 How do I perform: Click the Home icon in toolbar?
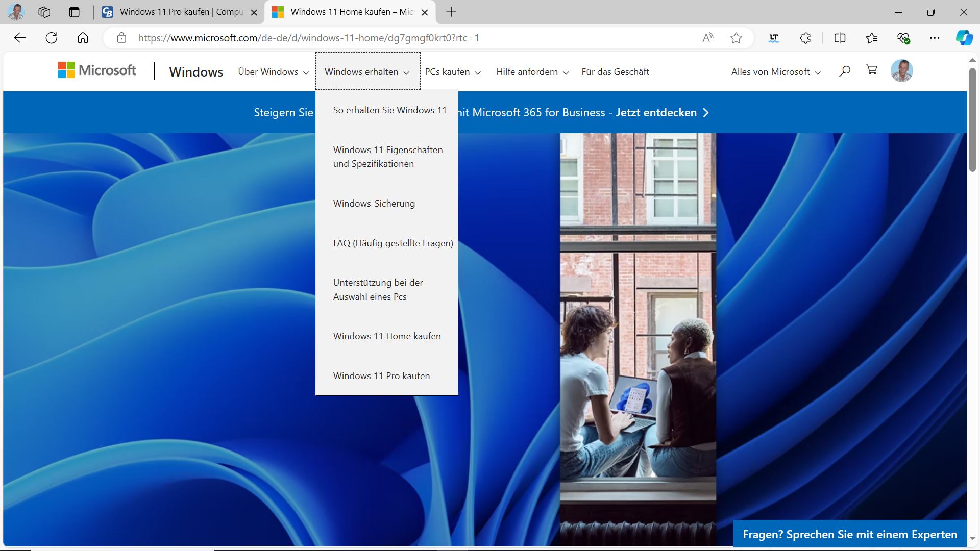click(x=83, y=38)
